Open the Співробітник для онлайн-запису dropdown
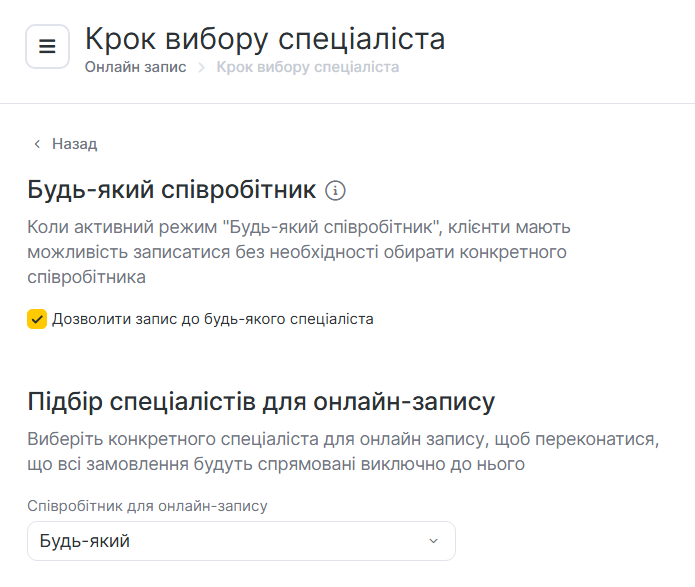This screenshot has width=695, height=587. click(x=240, y=541)
